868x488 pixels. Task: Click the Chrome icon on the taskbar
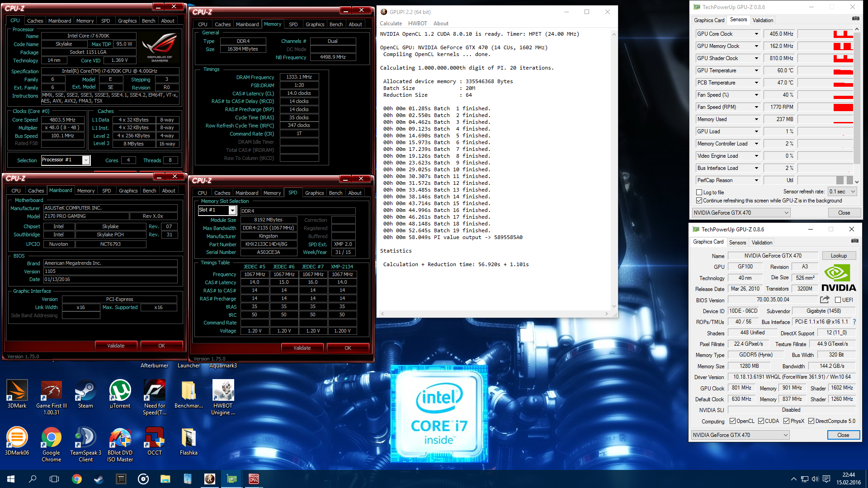77,479
